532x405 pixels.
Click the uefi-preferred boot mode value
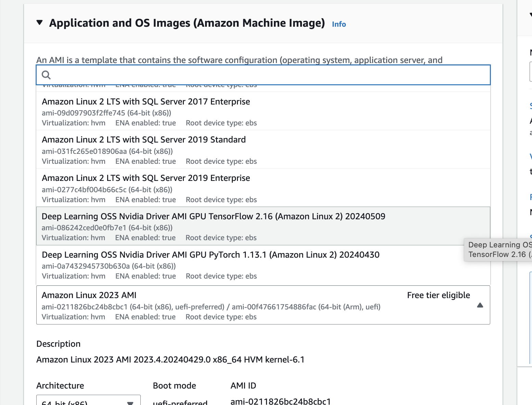pyautogui.click(x=180, y=402)
